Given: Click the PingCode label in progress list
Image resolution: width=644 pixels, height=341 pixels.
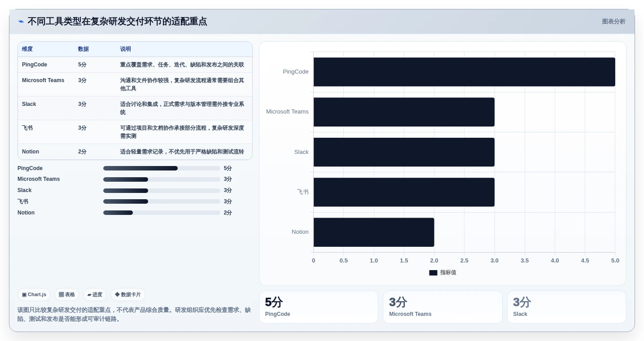Looking at the screenshot, I should pos(30,168).
